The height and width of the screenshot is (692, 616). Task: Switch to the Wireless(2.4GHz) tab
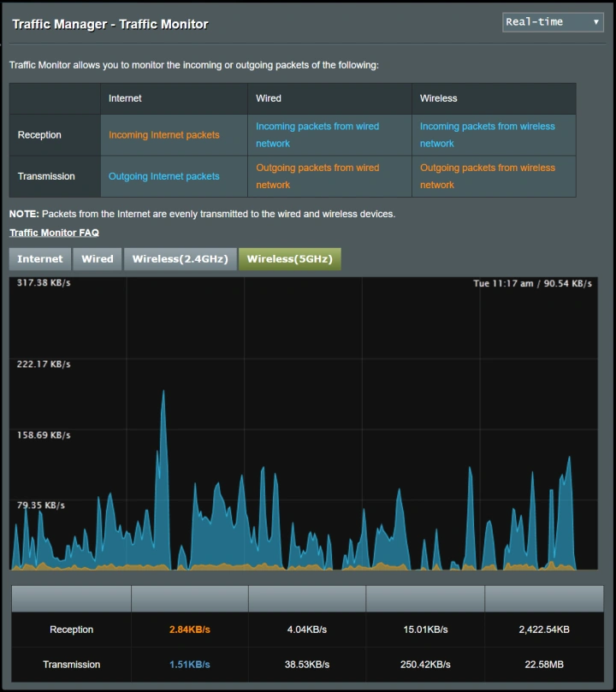tap(180, 259)
